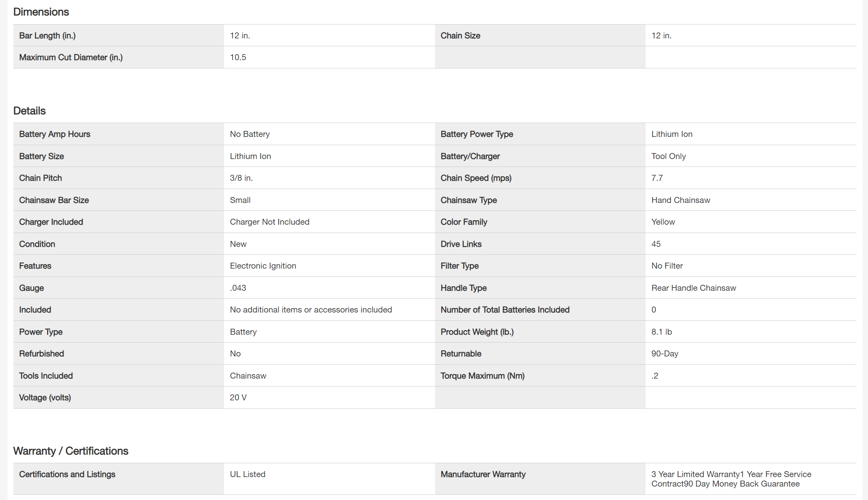Click the Color Family Yellow value
This screenshot has width=868, height=500.
[x=663, y=222]
